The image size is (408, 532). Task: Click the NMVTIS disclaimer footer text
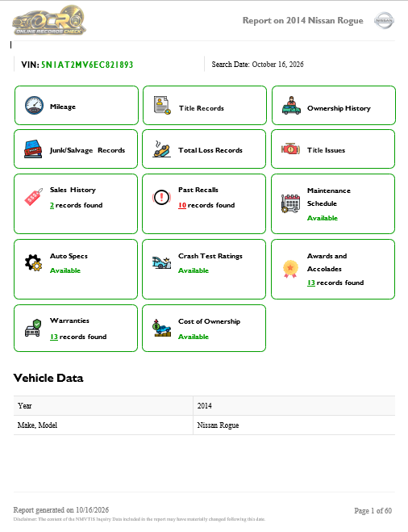click(x=139, y=519)
